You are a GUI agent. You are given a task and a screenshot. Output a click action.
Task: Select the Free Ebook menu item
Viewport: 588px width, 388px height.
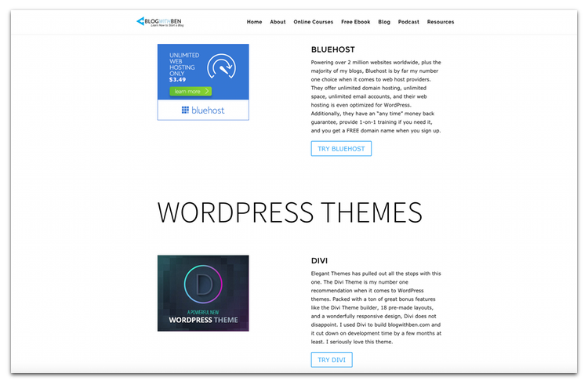click(355, 22)
